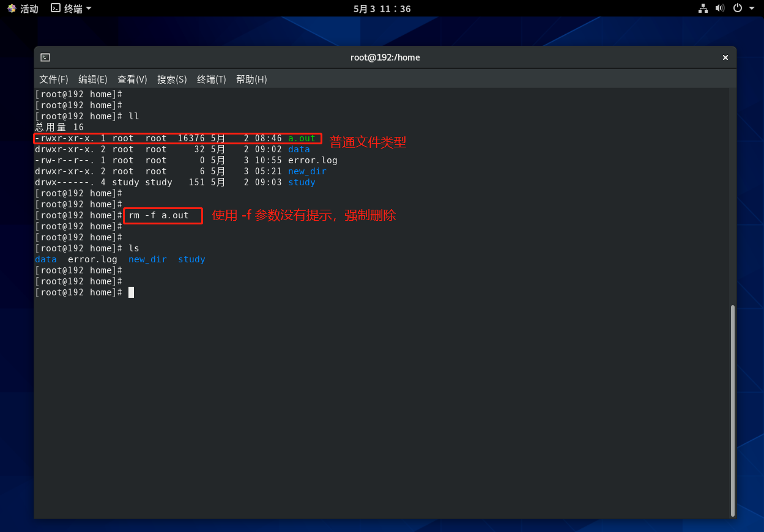Screen dimensions: 764x532
Task: Open the 帮助(H) menu
Action: [251, 79]
